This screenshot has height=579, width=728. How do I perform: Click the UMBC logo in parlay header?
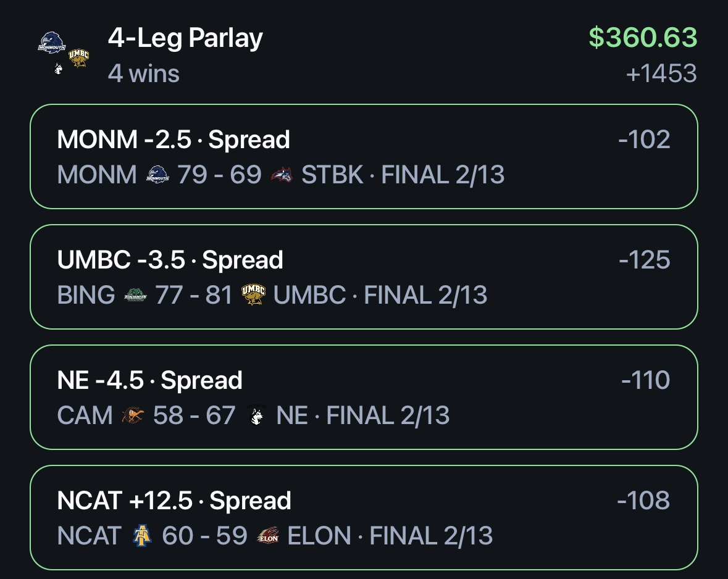click(x=78, y=58)
